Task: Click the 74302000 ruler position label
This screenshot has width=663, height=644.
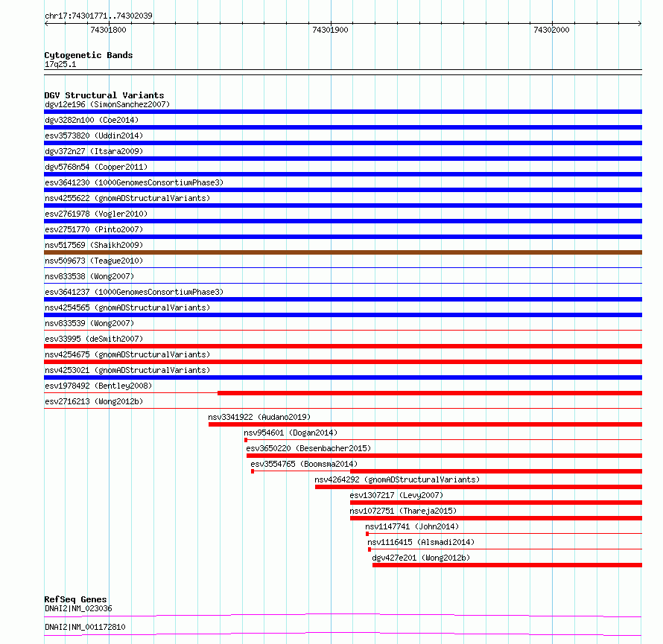Action: pos(551,30)
